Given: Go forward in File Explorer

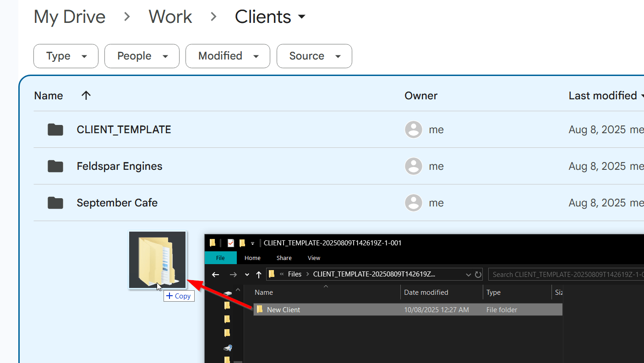Looking at the screenshot, I should coord(233,275).
